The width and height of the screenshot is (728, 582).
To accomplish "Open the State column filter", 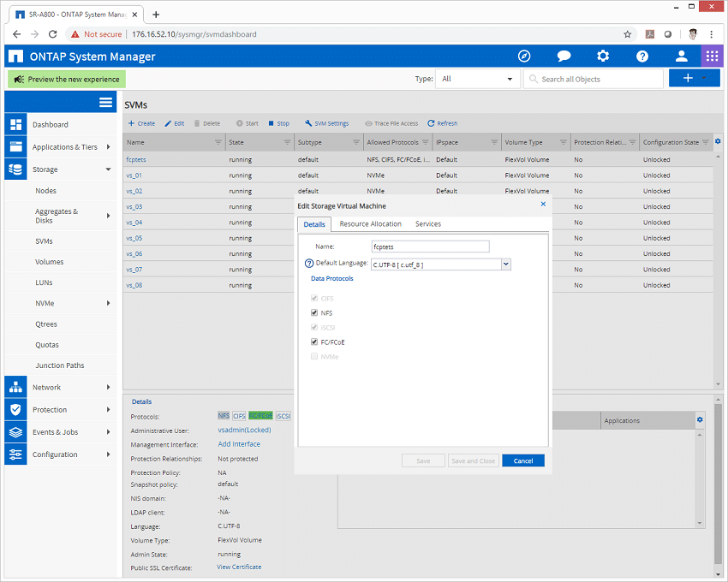I will point(288,142).
